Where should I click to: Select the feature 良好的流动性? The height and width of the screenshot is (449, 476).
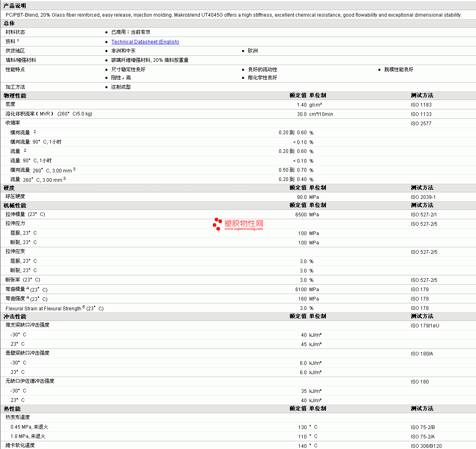tap(262, 70)
